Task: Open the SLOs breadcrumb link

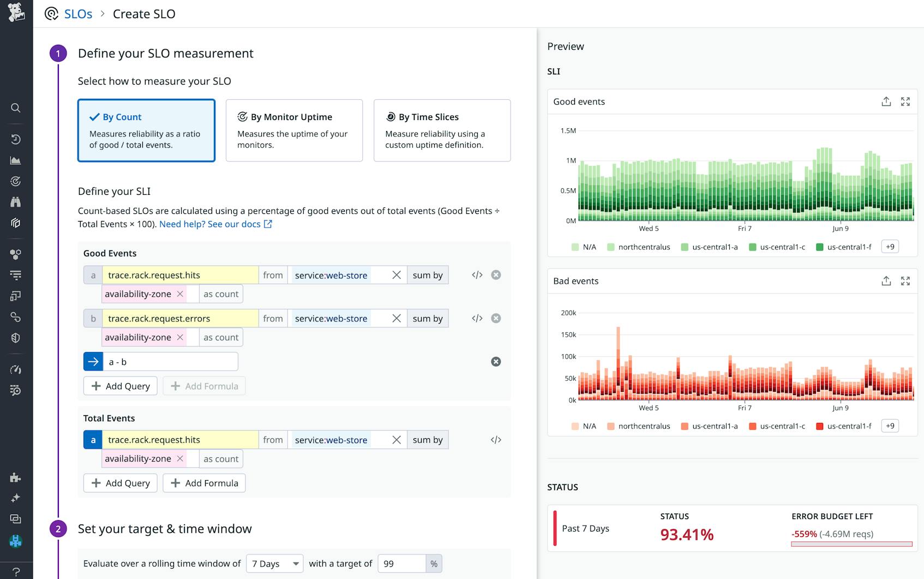Action: pos(77,14)
